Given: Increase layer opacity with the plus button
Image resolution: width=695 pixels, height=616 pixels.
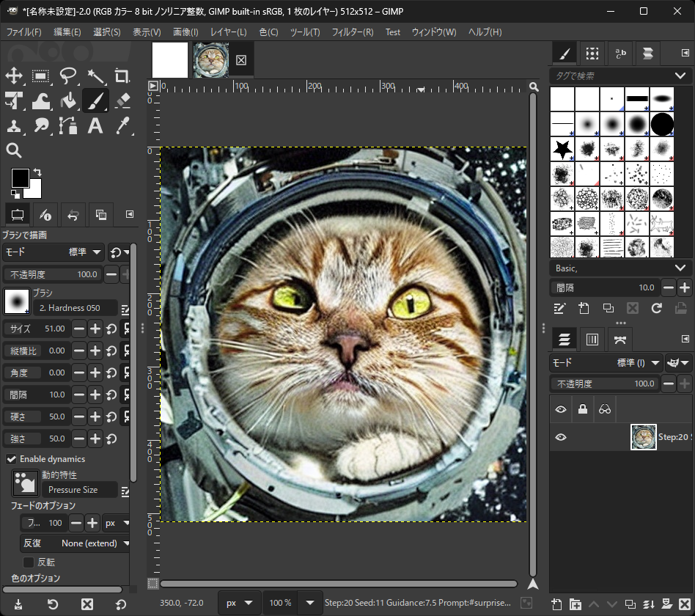Looking at the screenshot, I should click(685, 384).
